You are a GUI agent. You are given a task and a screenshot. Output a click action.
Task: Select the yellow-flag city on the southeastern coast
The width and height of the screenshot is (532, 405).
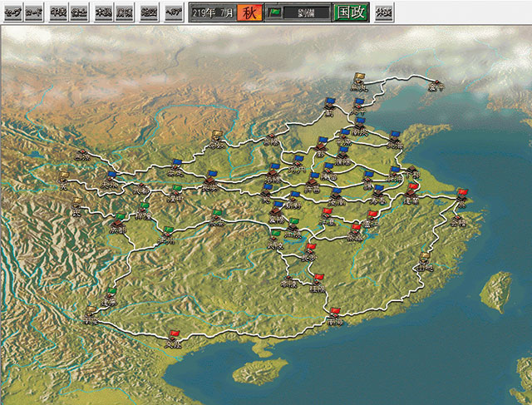click(425, 264)
